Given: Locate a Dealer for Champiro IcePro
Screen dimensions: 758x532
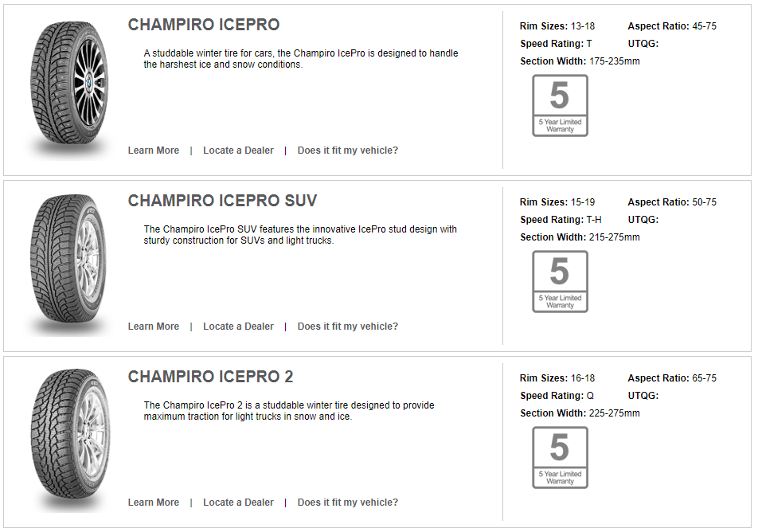Looking at the screenshot, I should coord(238,151).
